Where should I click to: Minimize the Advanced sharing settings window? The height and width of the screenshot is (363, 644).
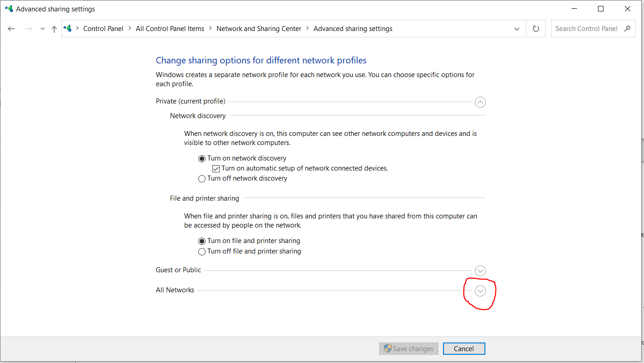tap(574, 9)
